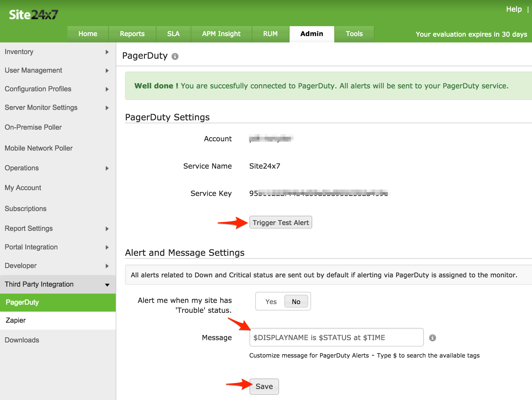Open the Help link
532x400 pixels.
point(514,9)
